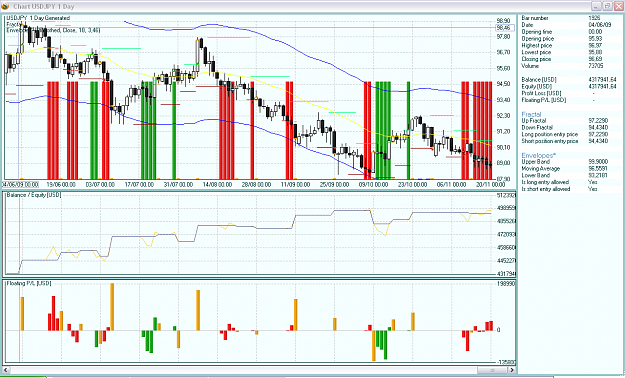Select the Is long entry allowed label
The height and width of the screenshot is (378, 625).
point(545,182)
